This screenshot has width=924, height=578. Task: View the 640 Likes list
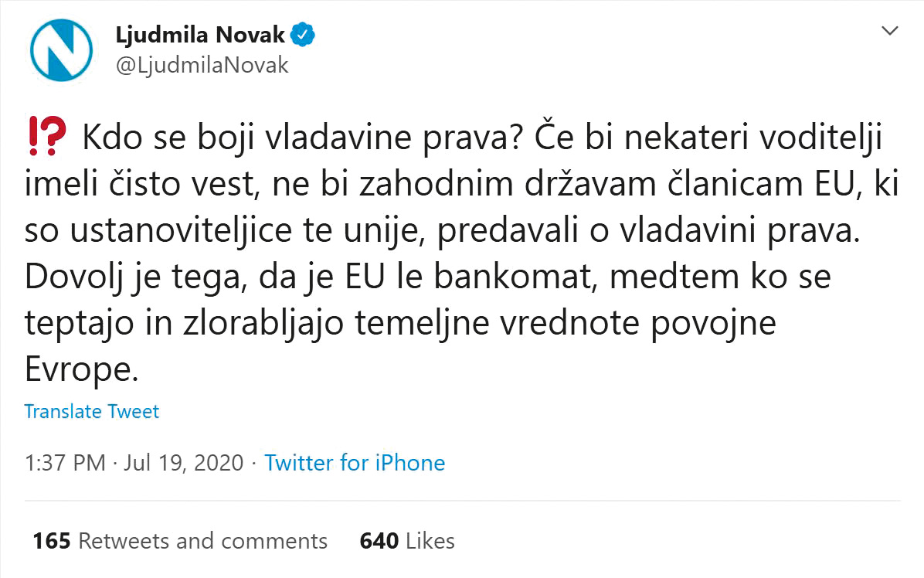click(x=406, y=541)
